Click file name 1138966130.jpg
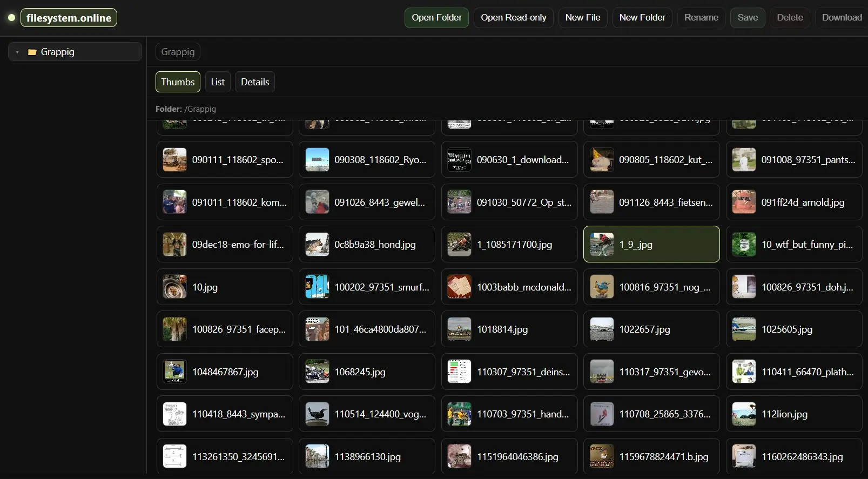The height and width of the screenshot is (479, 868). pyautogui.click(x=367, y=457)
